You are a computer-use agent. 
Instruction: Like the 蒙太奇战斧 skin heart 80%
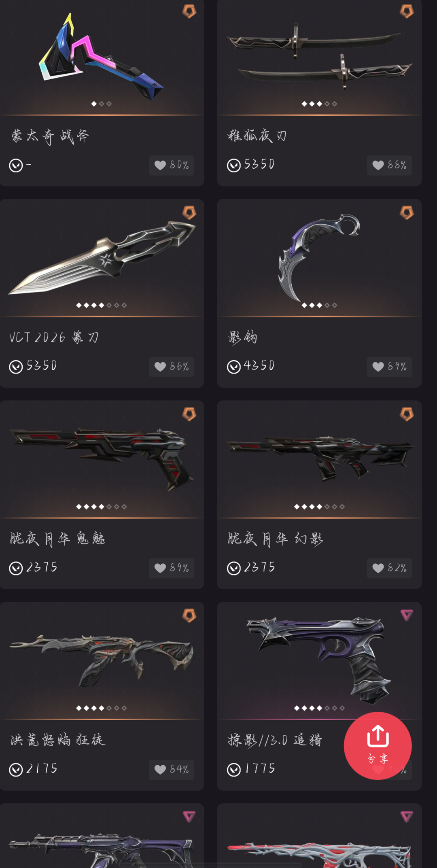[160, 165]
